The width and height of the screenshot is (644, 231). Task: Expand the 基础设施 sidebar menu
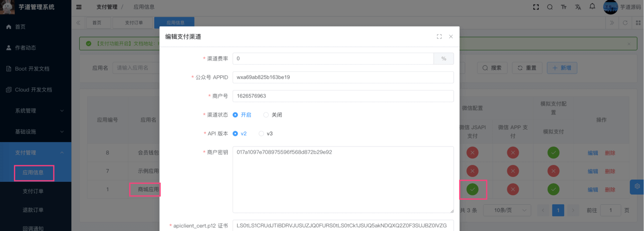pos(36,132)
